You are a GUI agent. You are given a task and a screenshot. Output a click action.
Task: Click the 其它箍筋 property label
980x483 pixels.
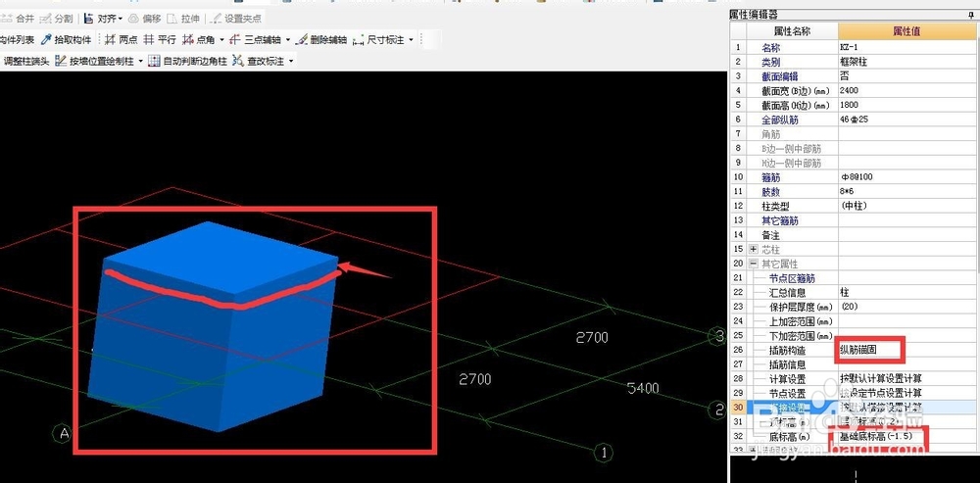(779, 220)
